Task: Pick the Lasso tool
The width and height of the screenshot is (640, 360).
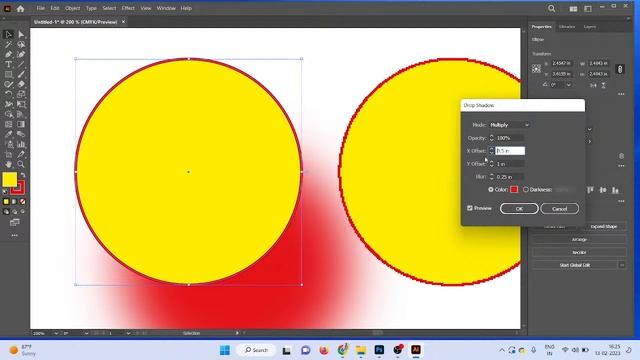Action: pyautogui.click(x=21, y=44)
